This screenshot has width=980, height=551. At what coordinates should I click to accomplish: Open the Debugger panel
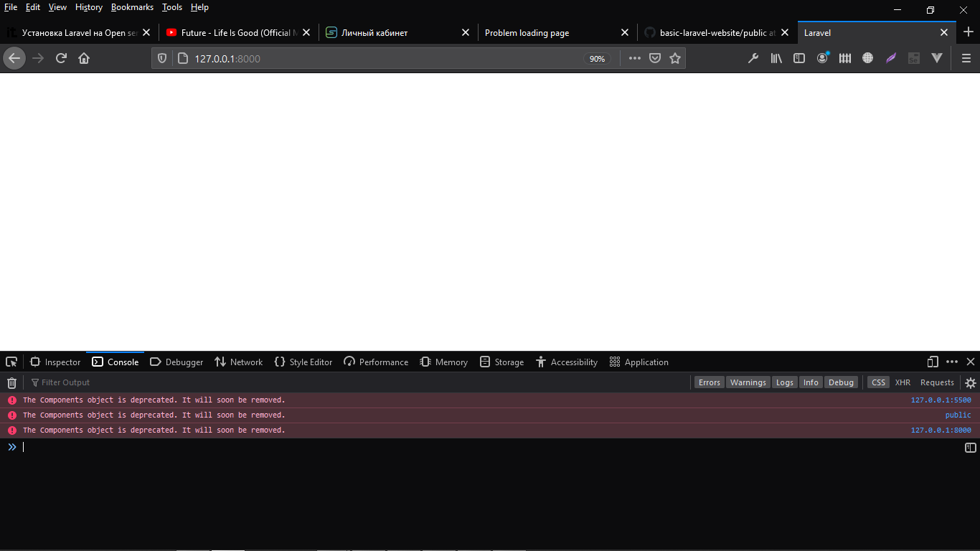pos(176,362)
